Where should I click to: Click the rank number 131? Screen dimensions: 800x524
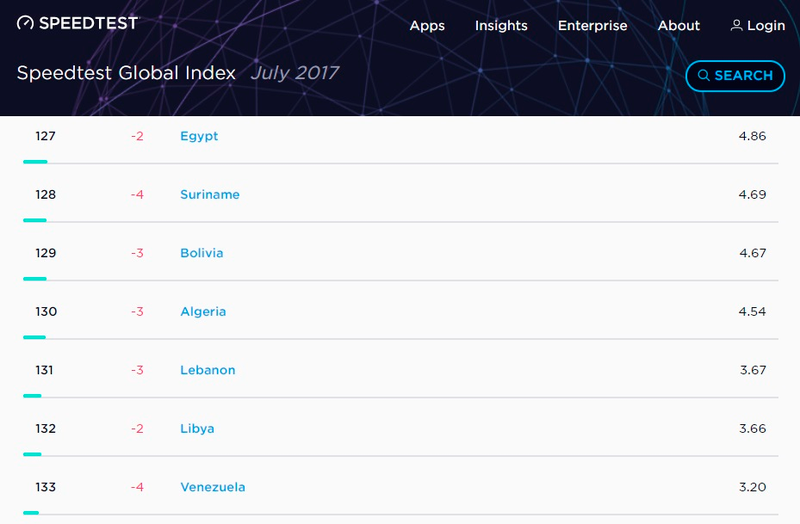coord(44,370)
